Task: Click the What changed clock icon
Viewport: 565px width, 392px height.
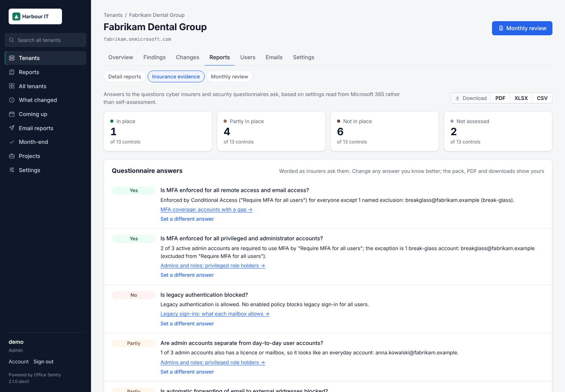Action: tap(12, 100)
